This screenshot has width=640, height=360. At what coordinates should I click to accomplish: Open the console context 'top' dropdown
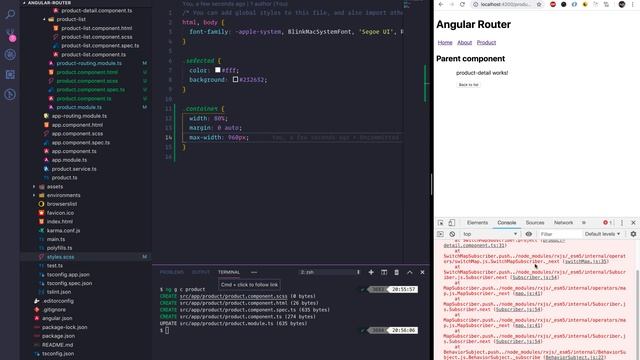pyautogui.click(x=490, y=234)
